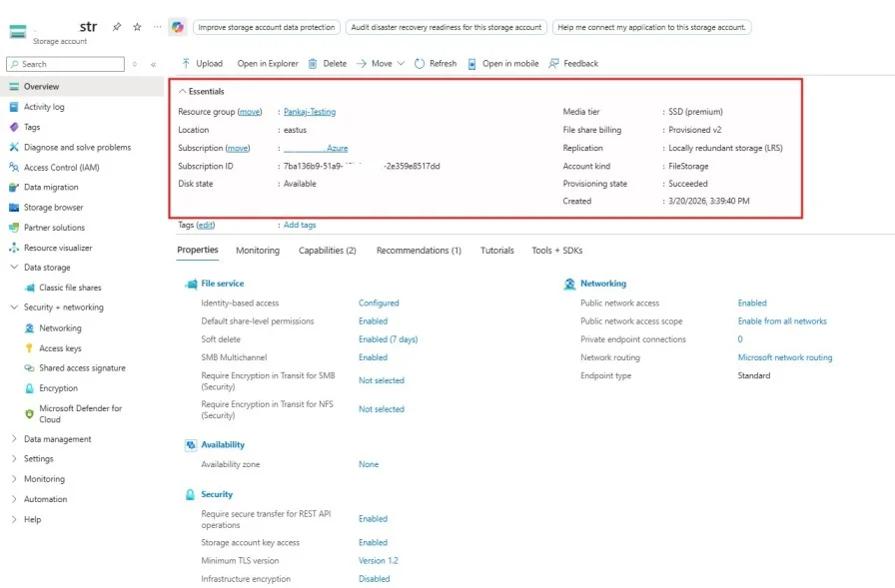895x588 pixels.
Task: Switch to the Tools + SDKs tab
Action: [557, 251]
